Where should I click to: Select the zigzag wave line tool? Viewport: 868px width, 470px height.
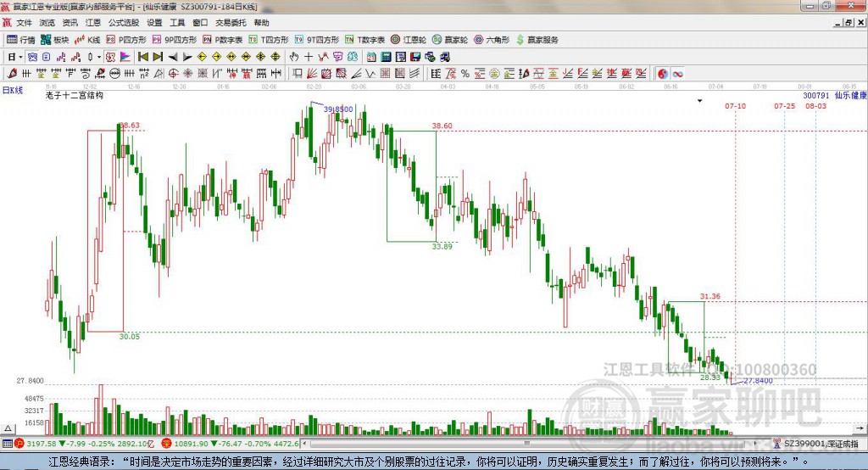pyautogui.click(x=370, y=74)
